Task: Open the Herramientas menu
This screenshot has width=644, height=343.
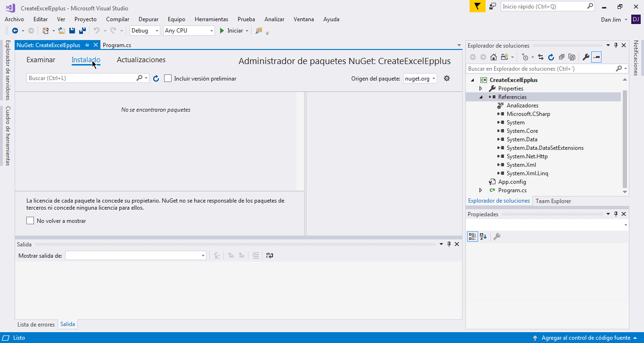Action: tap(211, 19)
